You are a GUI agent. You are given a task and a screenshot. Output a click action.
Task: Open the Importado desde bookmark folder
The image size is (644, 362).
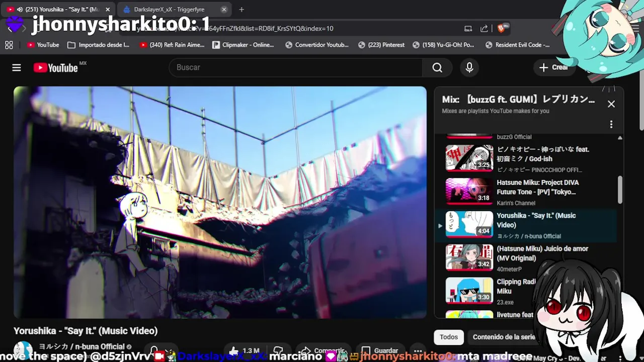pyautogui.click(x=99, y=45)
